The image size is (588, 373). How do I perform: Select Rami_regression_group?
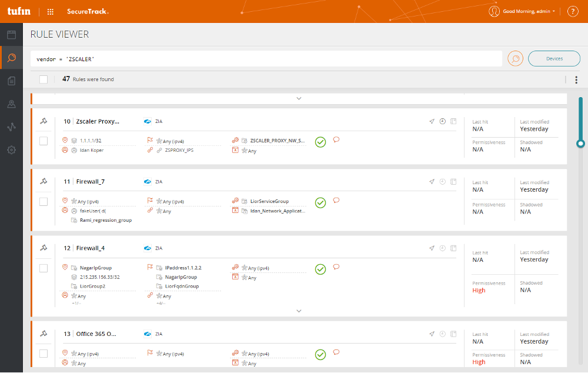[106, 220]
